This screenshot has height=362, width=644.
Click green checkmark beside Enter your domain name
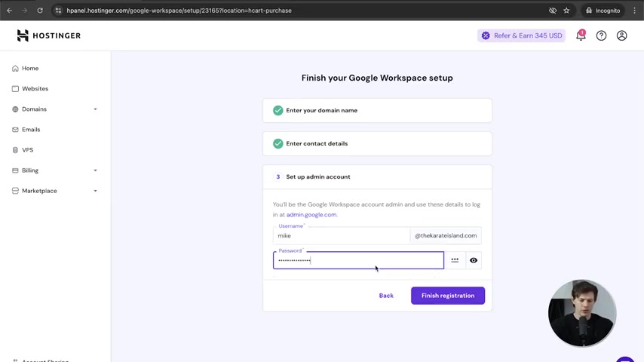tap(278, 111)
